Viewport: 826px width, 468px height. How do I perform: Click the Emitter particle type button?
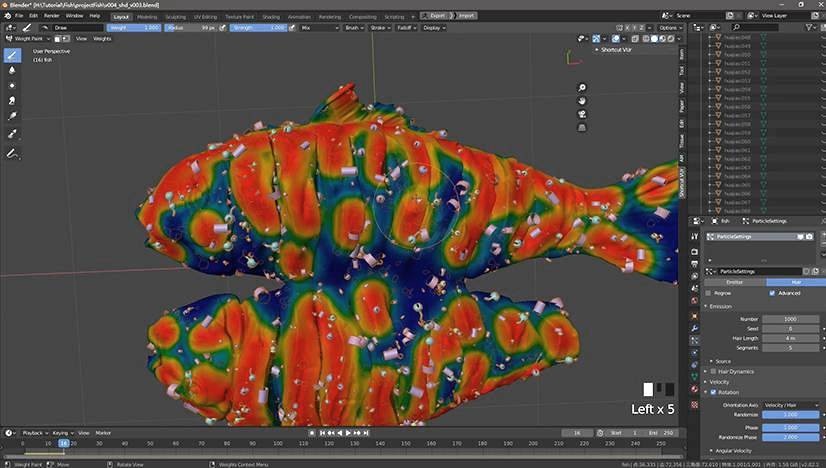(x=734, y=282)
